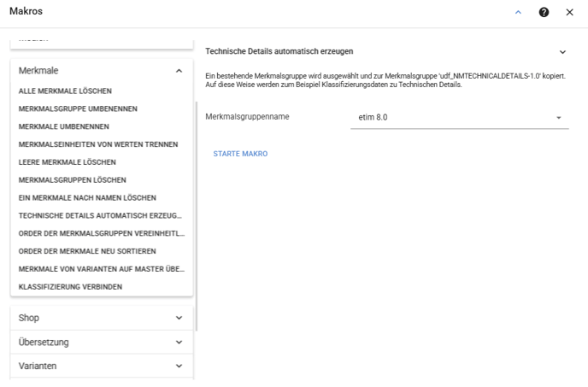The image size is (588, 387).
Task: Select Technische Details automatisch erzeugen macro entry
Action: pyautogui.click(x=100, y=215)
